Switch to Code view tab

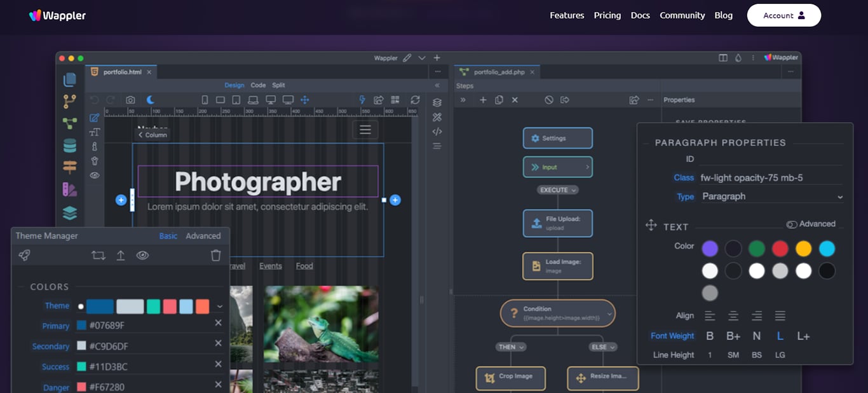click(x=258, y=85)
